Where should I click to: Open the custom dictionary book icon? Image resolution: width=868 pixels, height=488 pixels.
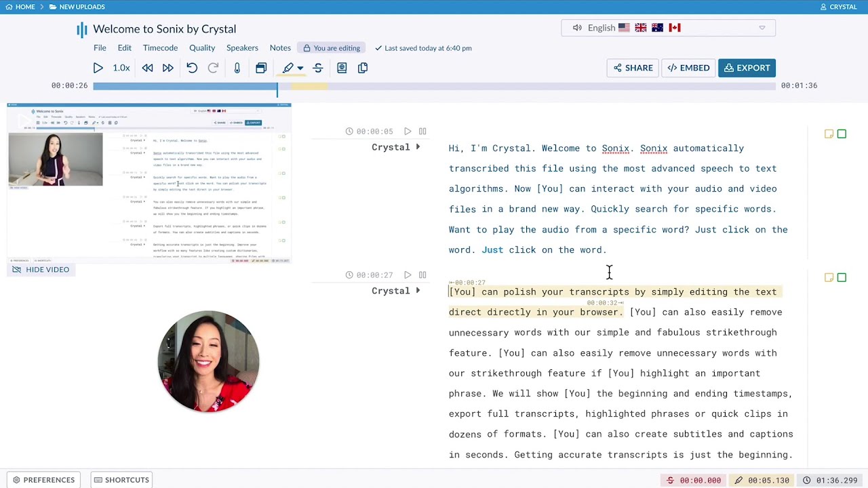point(342,68)
